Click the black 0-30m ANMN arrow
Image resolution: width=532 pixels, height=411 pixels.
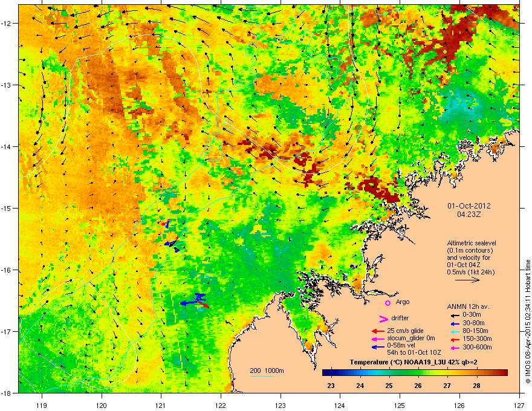click(x=455, y=315)
